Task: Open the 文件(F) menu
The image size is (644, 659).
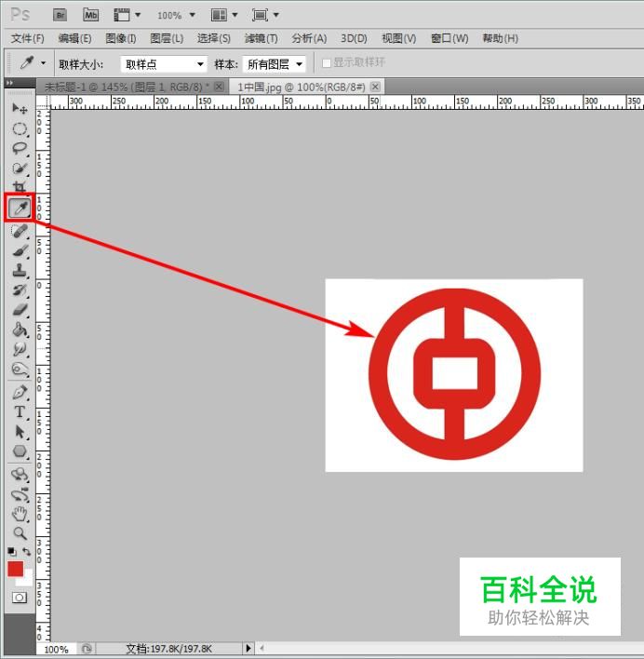Action: point(28,39)
